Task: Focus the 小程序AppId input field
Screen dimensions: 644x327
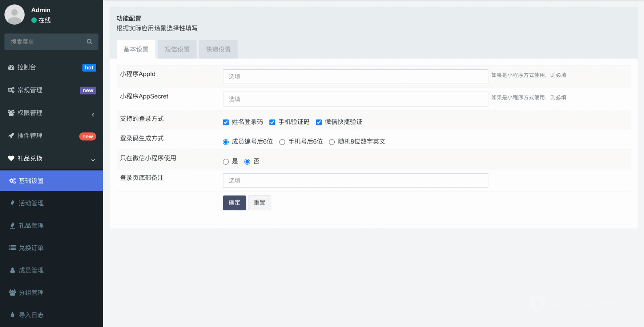Action: (355, 77)
